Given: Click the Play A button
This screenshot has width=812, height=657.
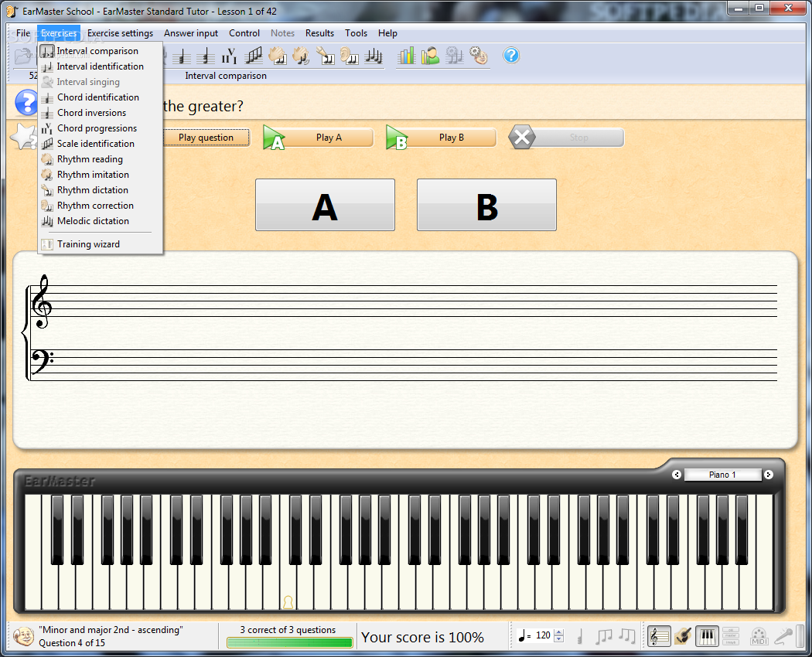Looking at the screenshot, I should (x=319, y=138).
